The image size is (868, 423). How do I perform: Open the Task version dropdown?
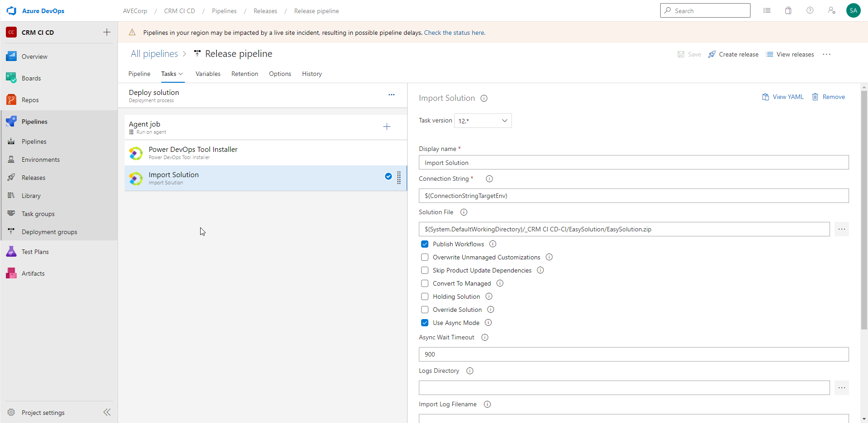tap(483, 121)
